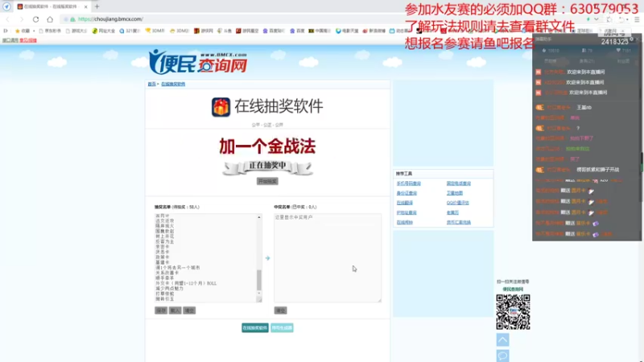This screenshot has width=644, height=362.
Task: Click the browser back arrow
Action: pyautogui.click(x=8, y=19)
